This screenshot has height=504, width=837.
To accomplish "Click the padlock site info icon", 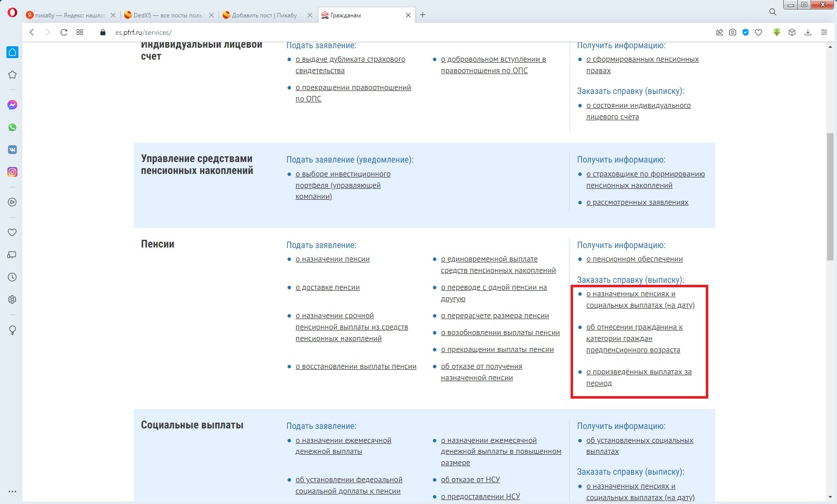I will (103, 32).
